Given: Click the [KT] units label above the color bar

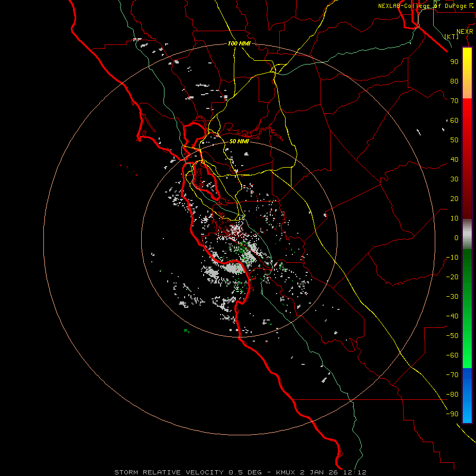Looking at the screenshot, I should tap(452, 36).
